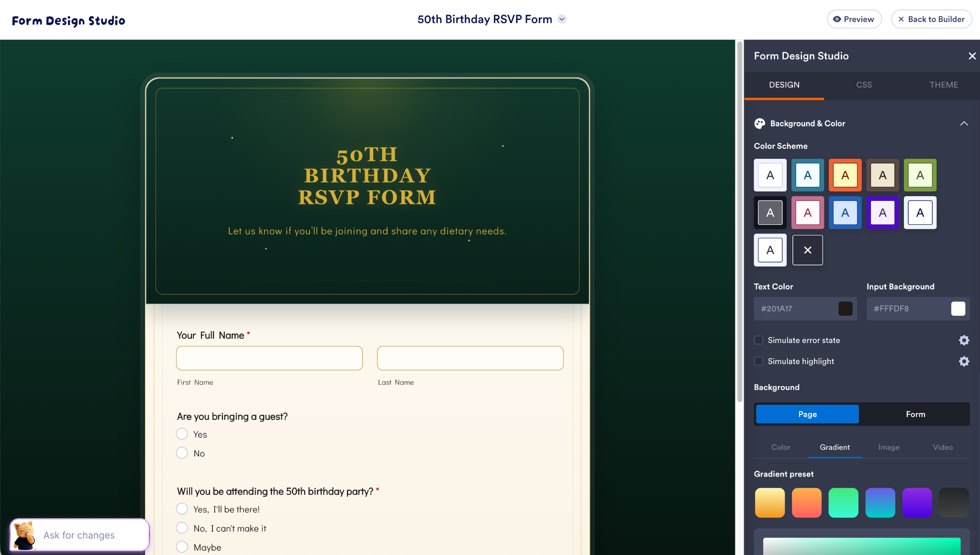The width and height of the screenshot is (980, 555).
Task: Switch to the THEME tab
Action: click(x=944, y=85)
